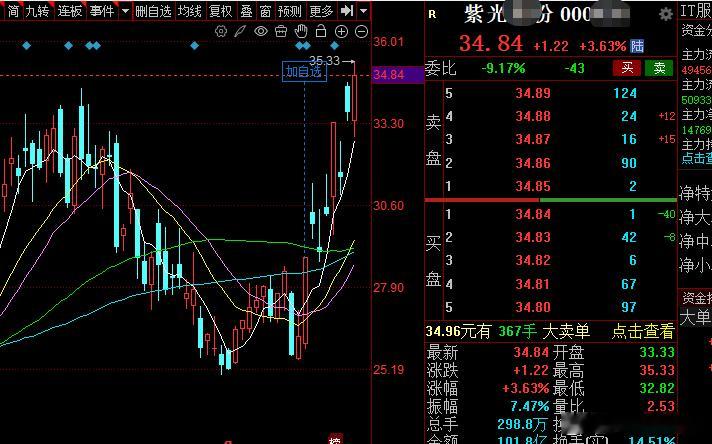The image size is (712, 444).
Task: Click the red-green buy/sell ratio bar
Action: click(x=550, y=200)
